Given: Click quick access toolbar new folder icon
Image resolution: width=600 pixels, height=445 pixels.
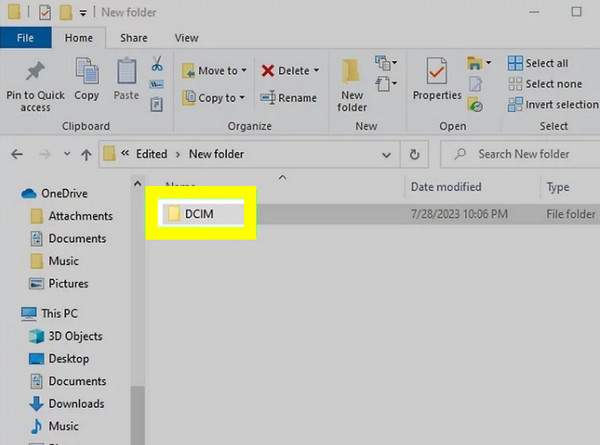Looking at the screenshot, I should pyautogui.click(x=65, y=12).
